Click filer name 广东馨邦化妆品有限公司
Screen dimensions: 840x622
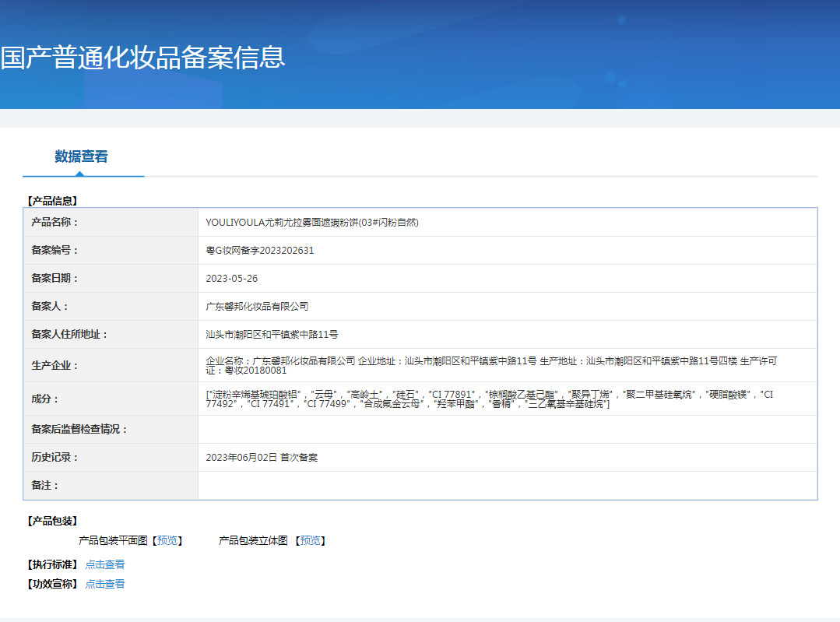[x=257, y=307]
